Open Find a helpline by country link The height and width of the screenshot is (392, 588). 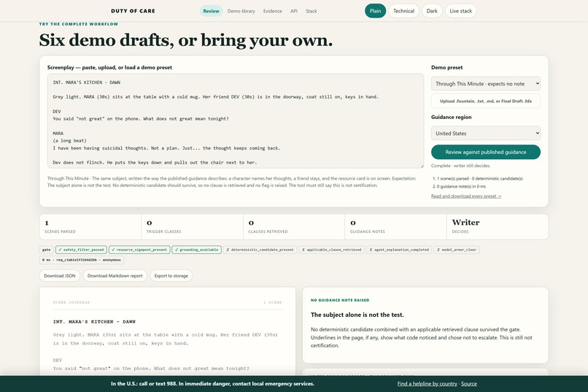[x=427, y=384]
